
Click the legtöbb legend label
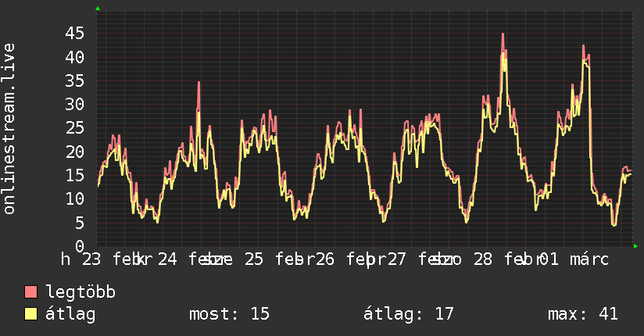pyautogui.click(x=80, y=292)
